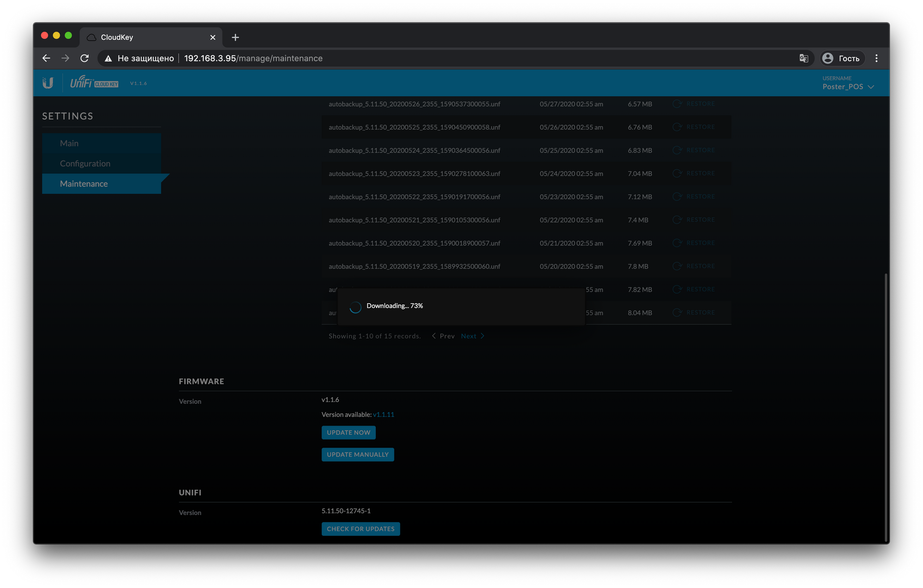This screenshot has height=588, width=923.
Task: Click the UPDATE NOW button
Action: click(348, 432)
